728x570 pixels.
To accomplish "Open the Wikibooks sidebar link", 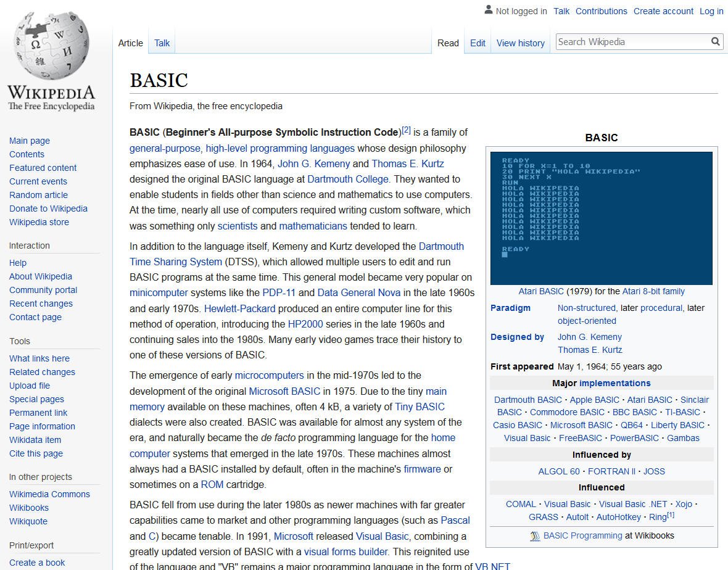I will point(29,508).
